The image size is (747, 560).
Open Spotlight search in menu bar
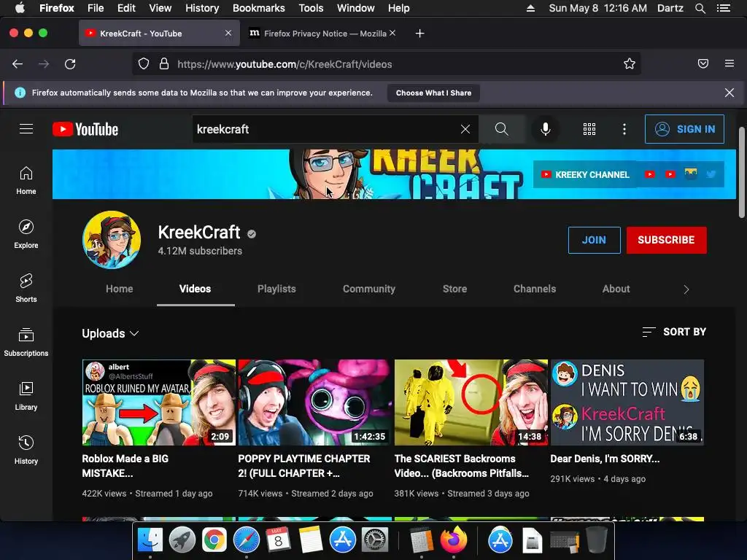[x=700, y=8]
